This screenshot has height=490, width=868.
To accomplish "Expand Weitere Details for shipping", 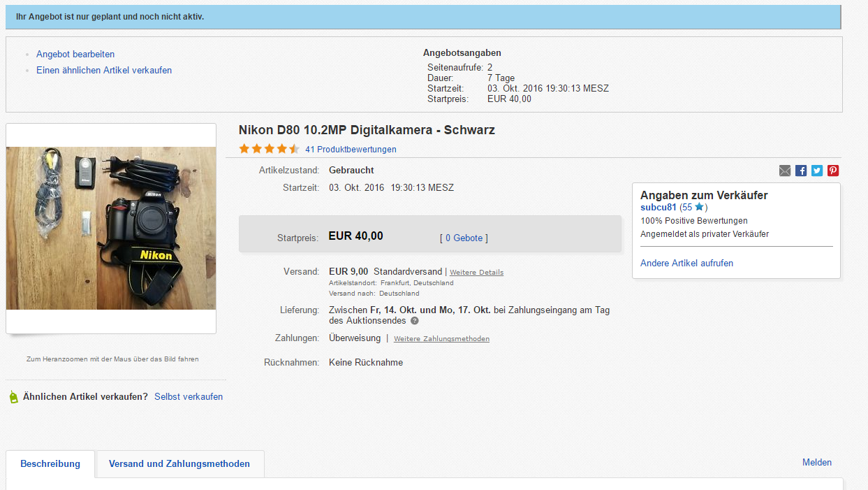I will (x=476, y=272).
